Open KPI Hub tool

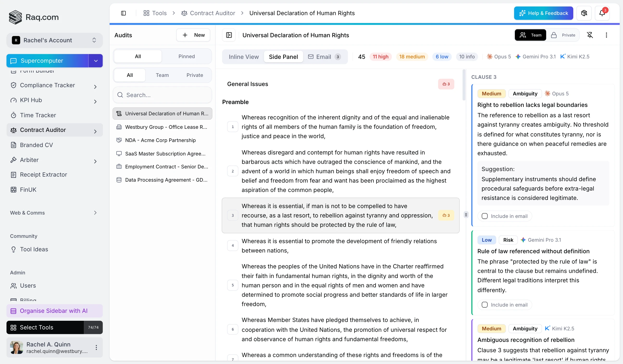[31, 100]
